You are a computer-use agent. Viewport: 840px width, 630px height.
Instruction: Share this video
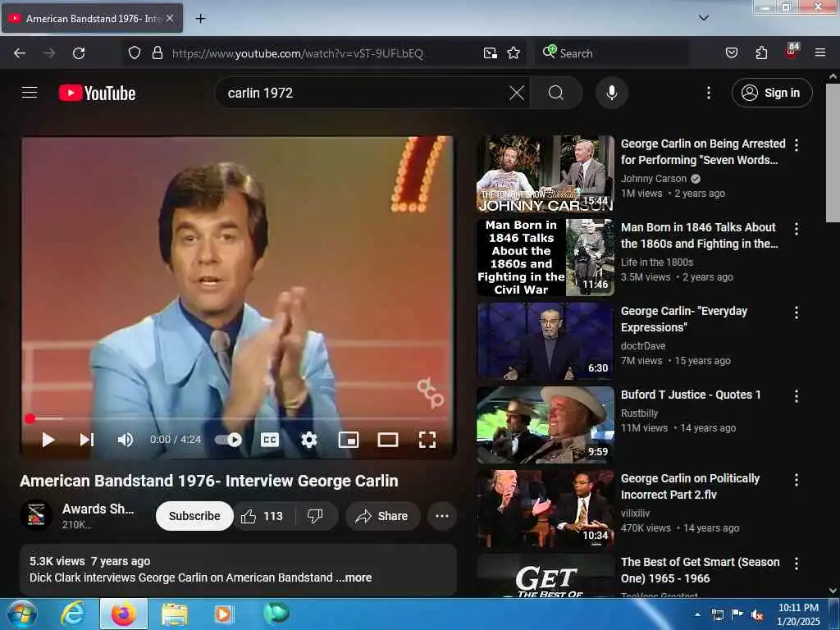point(382,516)
